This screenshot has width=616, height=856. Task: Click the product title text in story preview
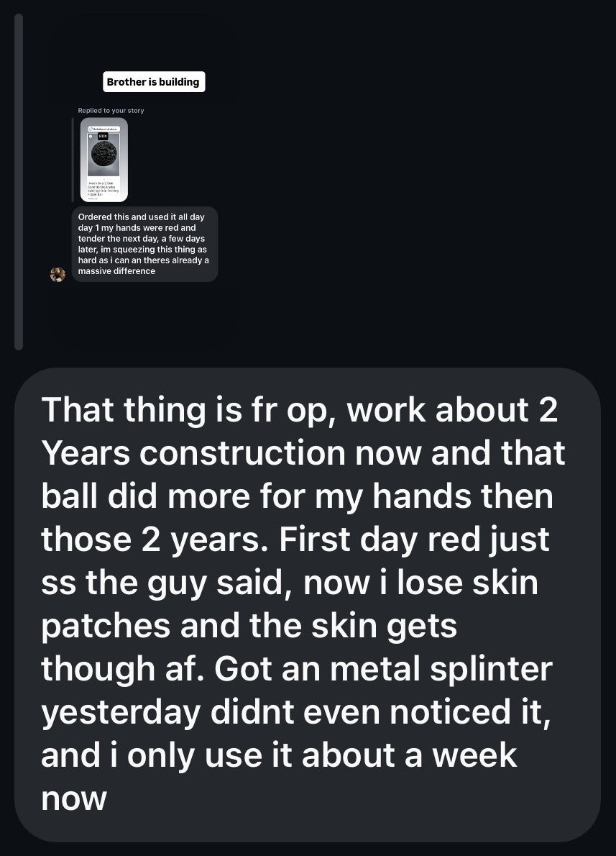tap(103, 188)
